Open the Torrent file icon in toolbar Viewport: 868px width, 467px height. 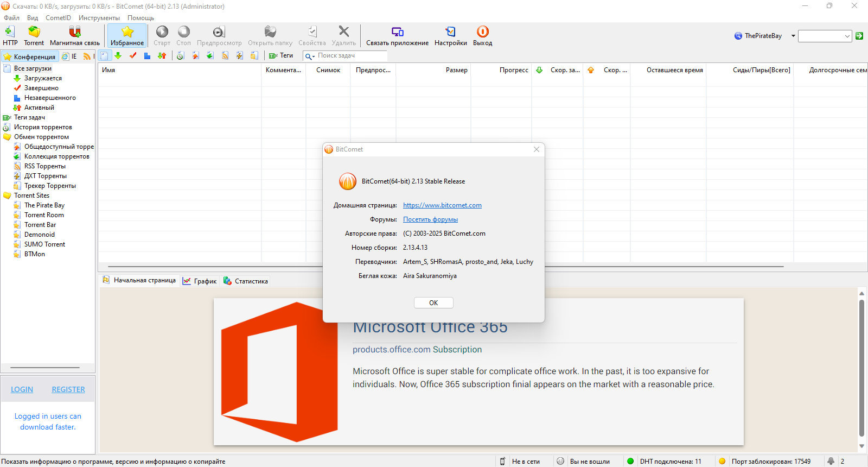pyautogui.click(x=34, y=32)
